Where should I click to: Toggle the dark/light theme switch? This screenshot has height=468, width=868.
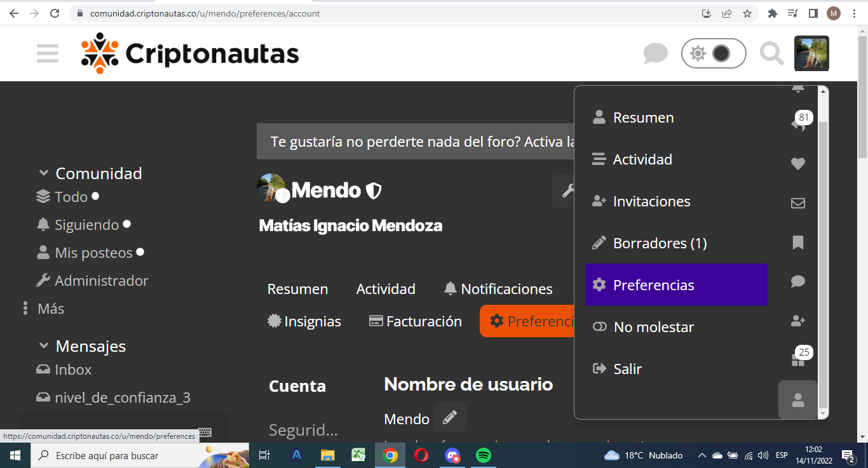713,53
